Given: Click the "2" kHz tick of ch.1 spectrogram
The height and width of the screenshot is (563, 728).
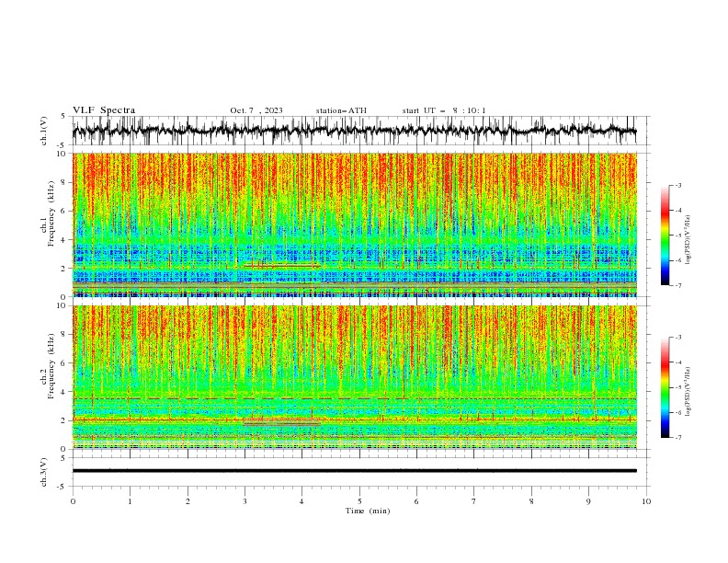Looking at the screenshot, I should click(x=64, y=269).
